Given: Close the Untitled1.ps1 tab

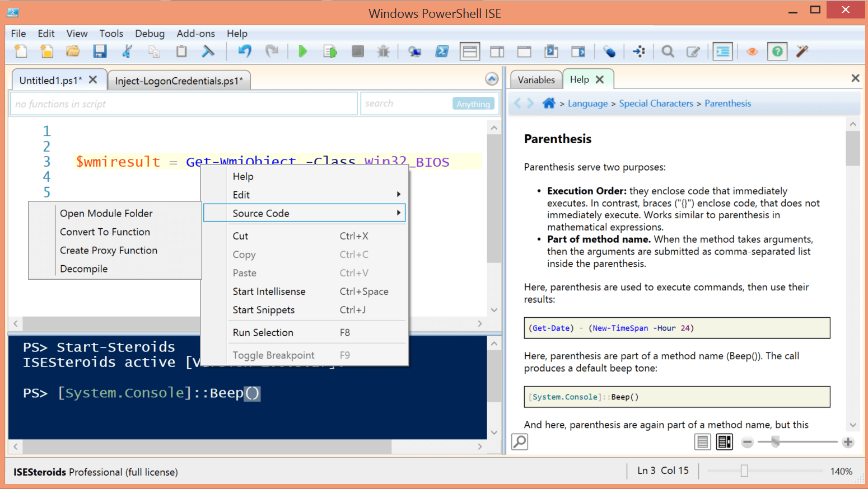Looking at the screenshot, I should [93, 80].
